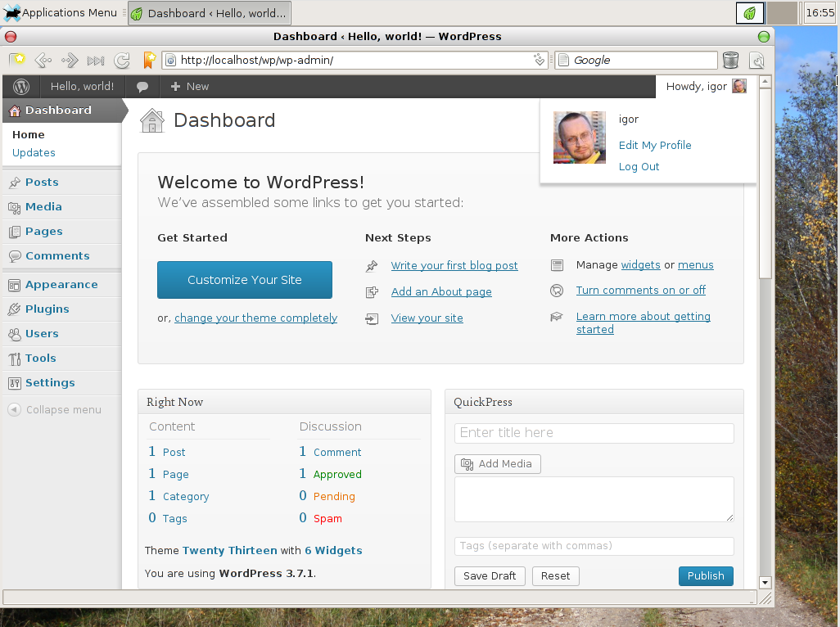Viewport: 840px width, 627px height.
Task: Click the 6 Widgets link
Action: coord(334,550)
